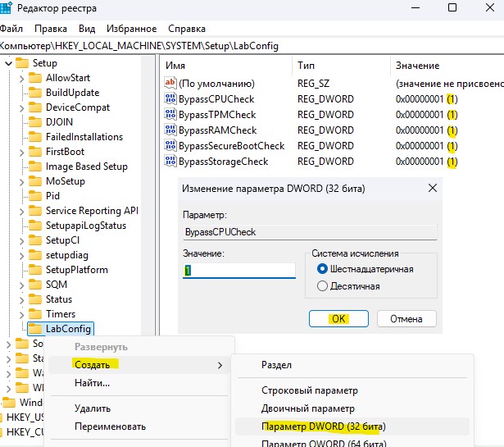
Task: Click the FailedInstallations folder icon
Action: [x=35, y=137]
